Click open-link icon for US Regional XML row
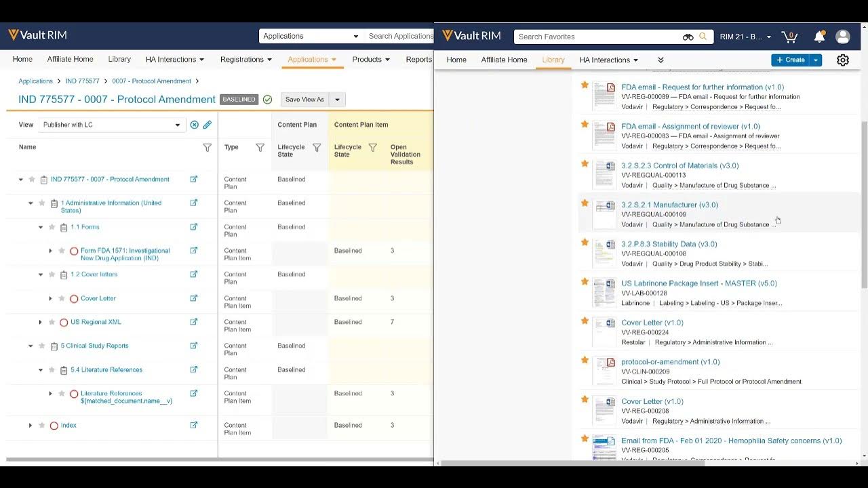The image size is (868, 488). 193,322
